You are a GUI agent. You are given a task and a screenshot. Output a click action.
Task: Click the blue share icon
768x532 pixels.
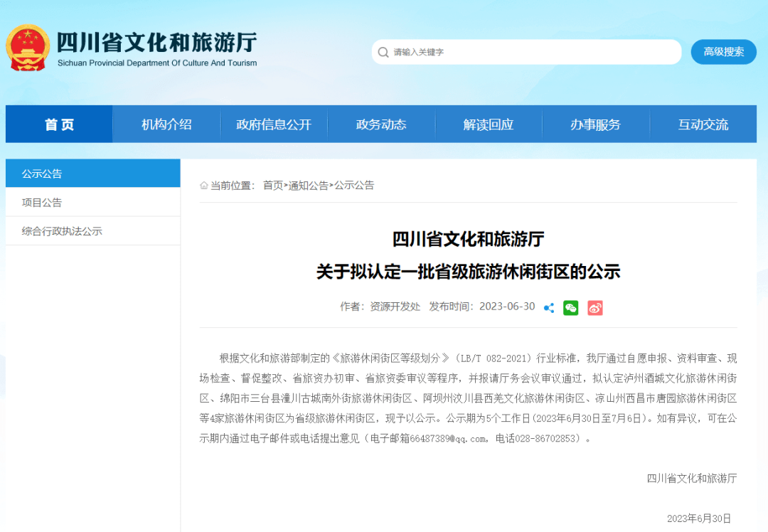[549, 308]
